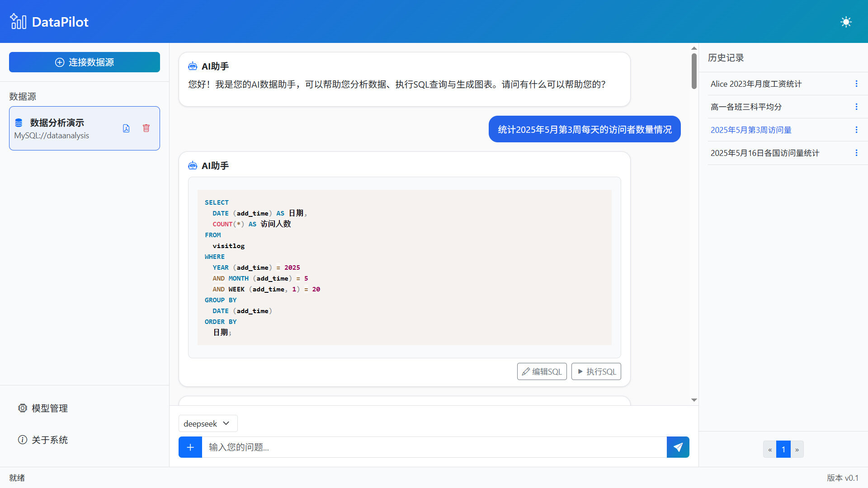The width and height of the screenshot is (868, 488).
Task: Go to next page with » control
Action: coord(798,449)
